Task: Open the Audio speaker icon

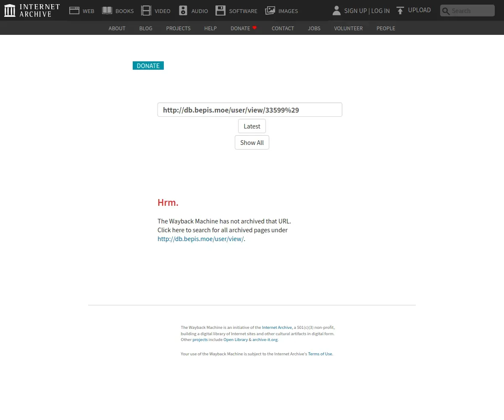Action: [183, 10]
